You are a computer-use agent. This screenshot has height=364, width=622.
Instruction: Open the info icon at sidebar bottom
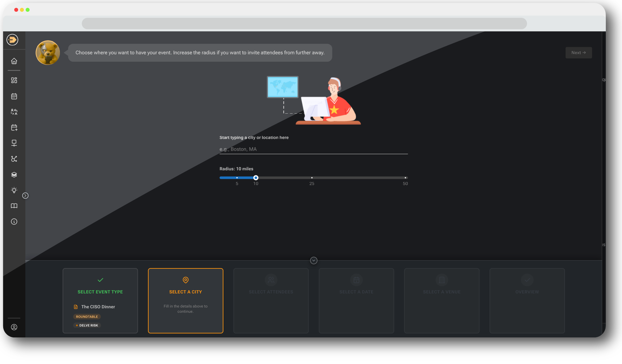click(x=14, y=221)
